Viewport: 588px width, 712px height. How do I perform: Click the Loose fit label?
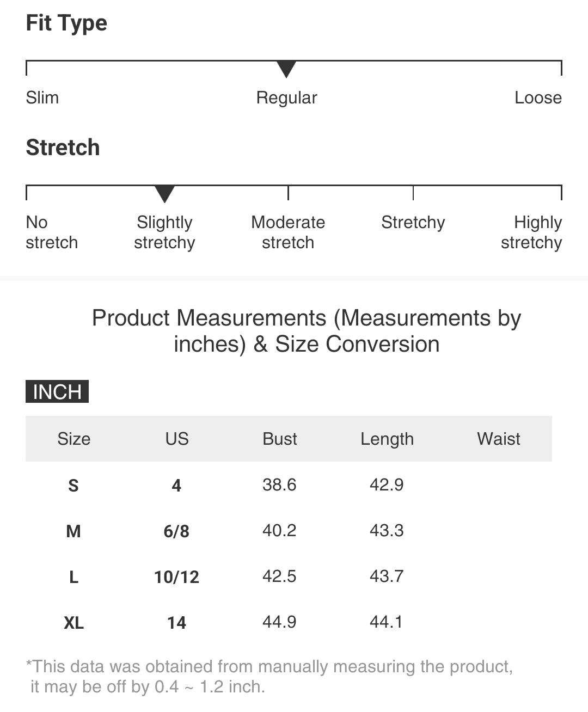point(538,98)
